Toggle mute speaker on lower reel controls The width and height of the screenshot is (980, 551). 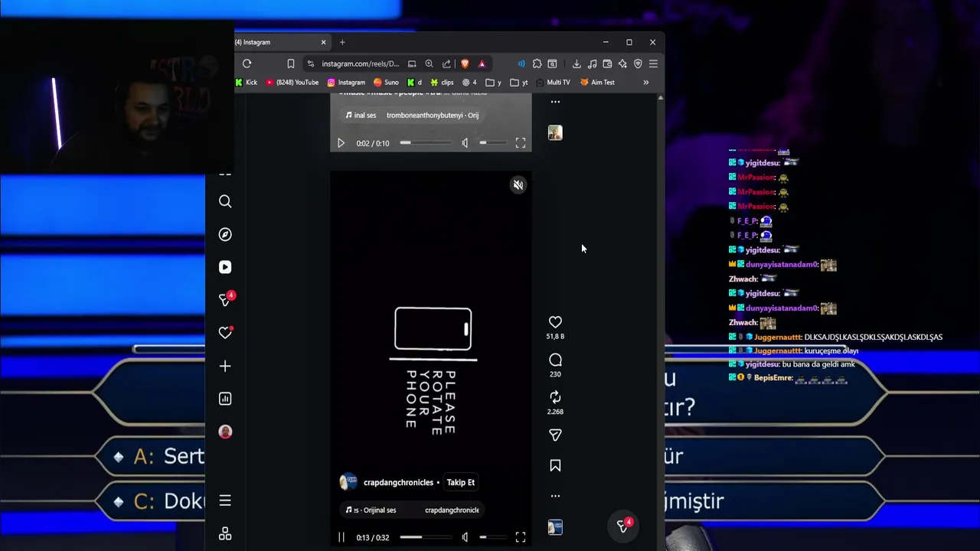(465, 537)
